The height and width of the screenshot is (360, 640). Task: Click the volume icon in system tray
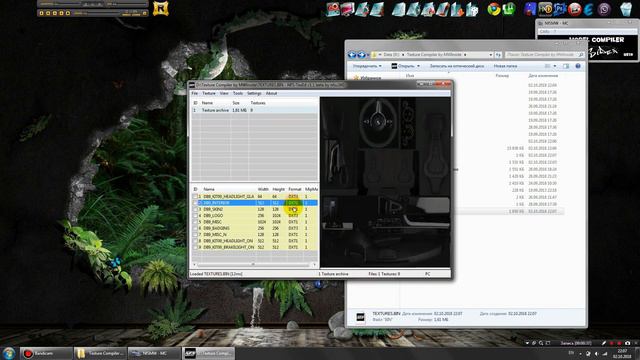pos(596,354)
